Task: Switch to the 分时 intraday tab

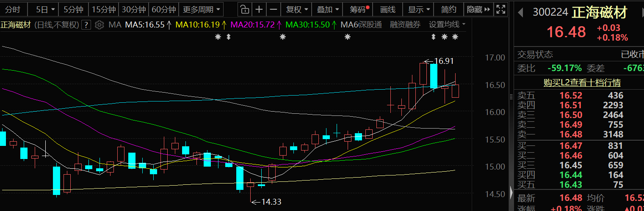Action: (x=13, y=9)
